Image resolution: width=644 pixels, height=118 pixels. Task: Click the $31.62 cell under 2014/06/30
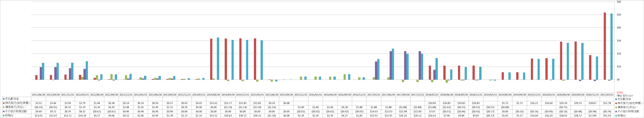213,103
